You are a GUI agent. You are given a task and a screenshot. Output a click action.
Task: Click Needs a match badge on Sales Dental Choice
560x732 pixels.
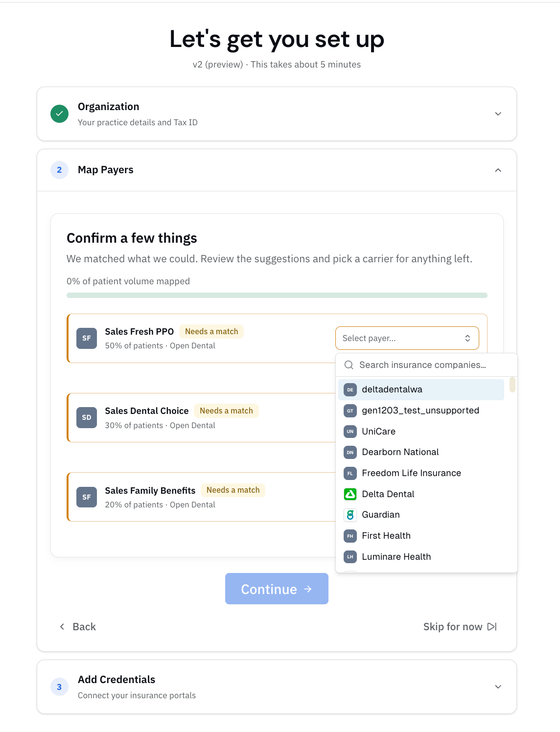pyautogui.click(x=226, y=411)
